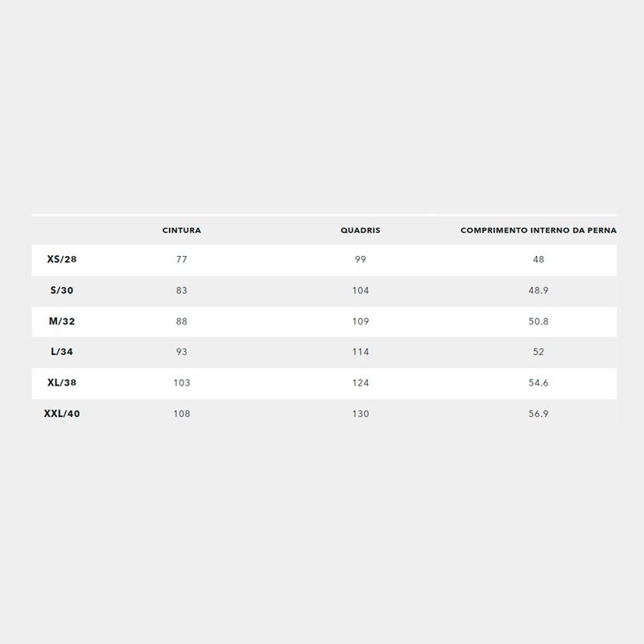Select the XXL/40 size row label
The height and width of the screenshot is (644, 644).
point(62,414)
